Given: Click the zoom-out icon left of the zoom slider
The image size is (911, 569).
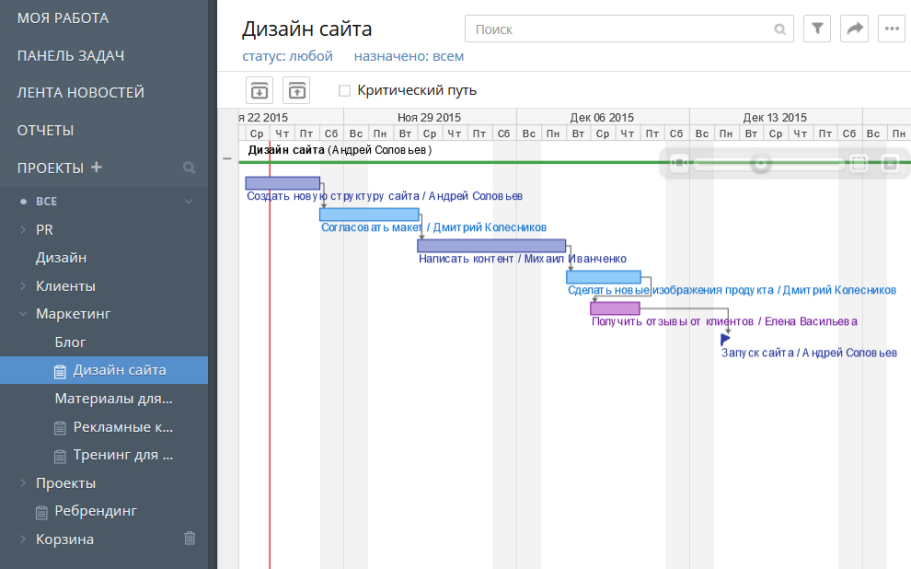Looking at the screenshot, I should pyautogui.click(x=679, y=163).
